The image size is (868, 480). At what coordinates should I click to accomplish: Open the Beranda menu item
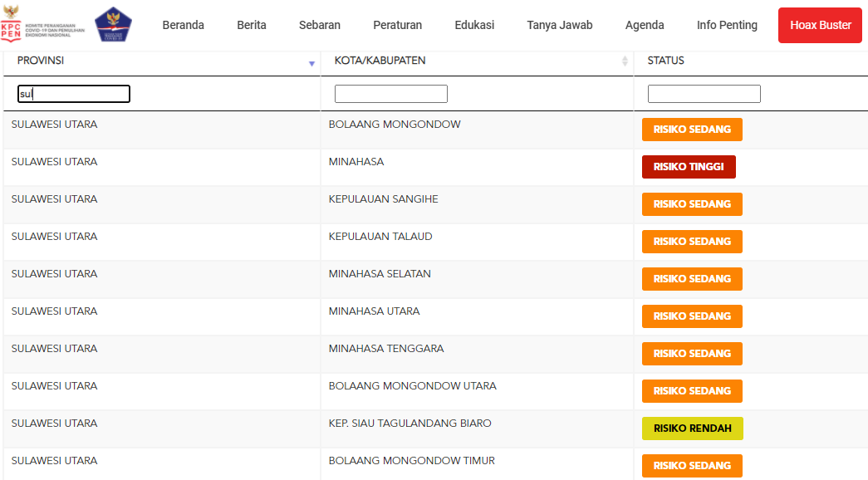tap(184, 25)
